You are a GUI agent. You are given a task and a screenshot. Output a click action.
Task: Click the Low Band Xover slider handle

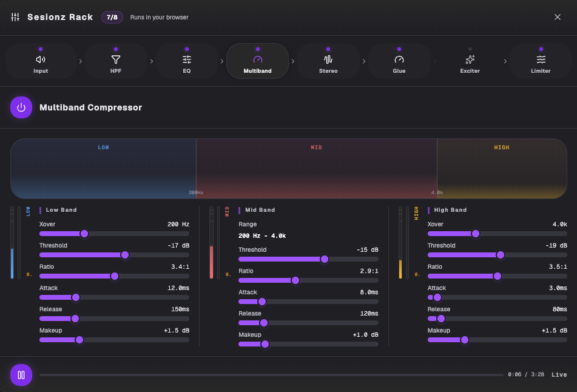[x=84, y=234]
